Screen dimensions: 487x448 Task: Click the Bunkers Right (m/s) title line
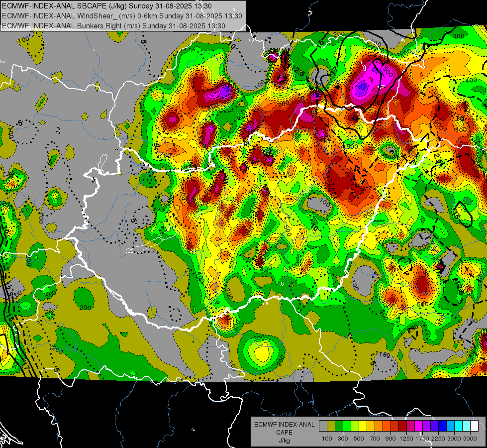[x=113, y=26]
